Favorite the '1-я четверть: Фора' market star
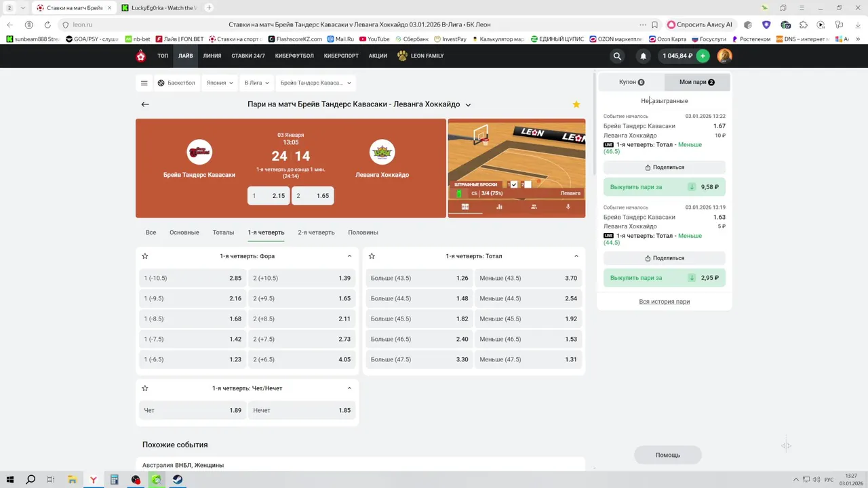The image size is (868, 488). pos(145,256)
